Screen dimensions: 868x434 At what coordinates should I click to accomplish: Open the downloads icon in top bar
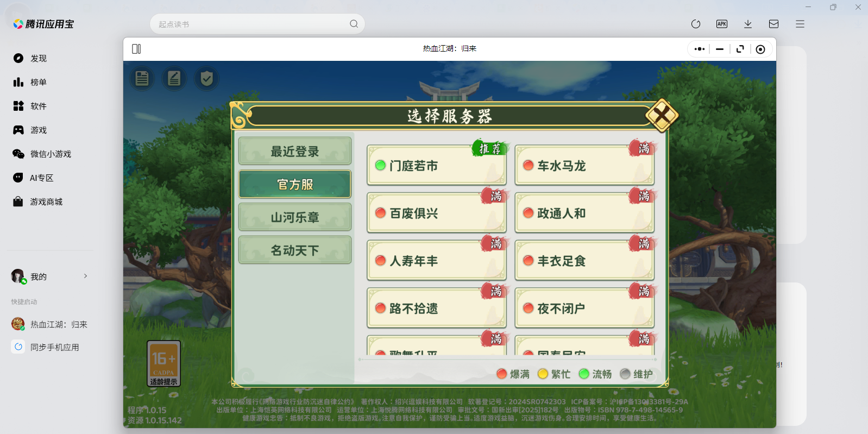(748, 24)
